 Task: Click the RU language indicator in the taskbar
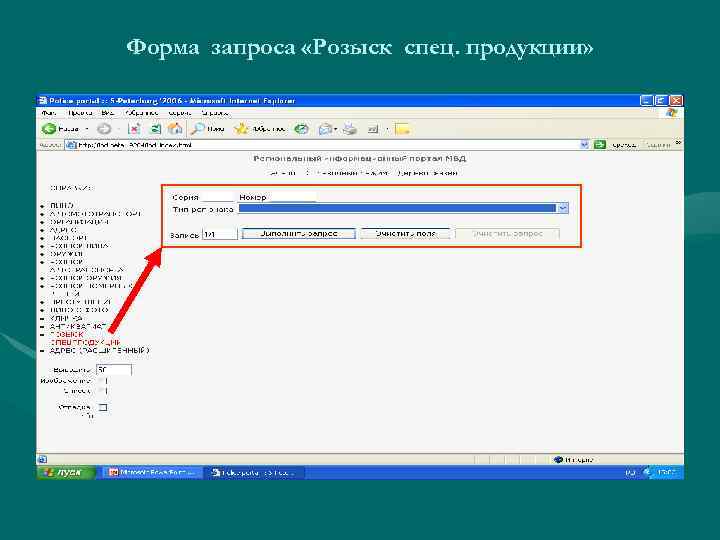[x=630, y=472]
